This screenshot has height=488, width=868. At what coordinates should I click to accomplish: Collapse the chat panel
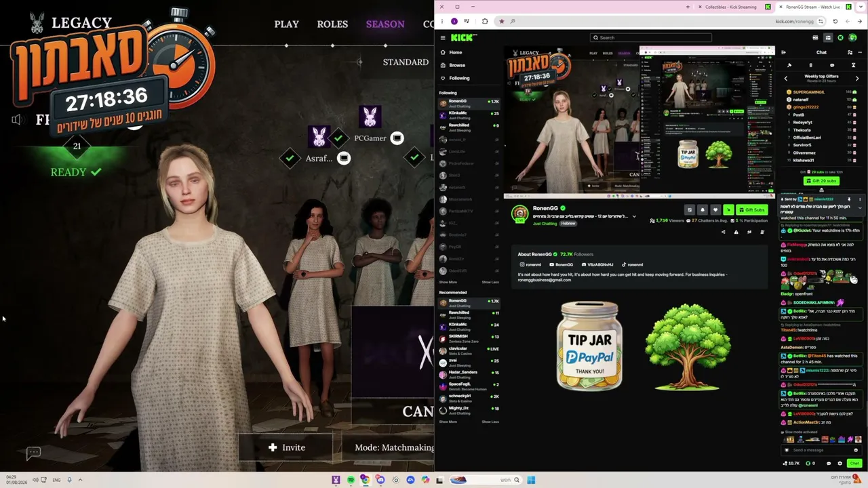pyautogui.click(x=783, y=52)
